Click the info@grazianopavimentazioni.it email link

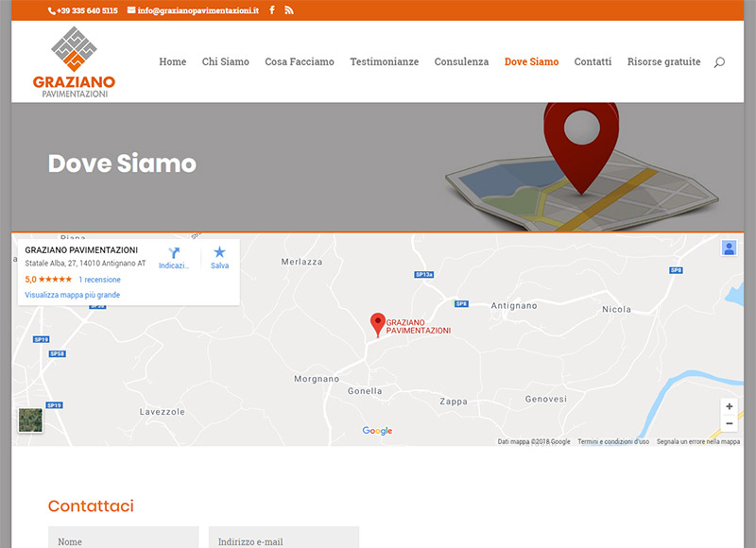[194, 10]
